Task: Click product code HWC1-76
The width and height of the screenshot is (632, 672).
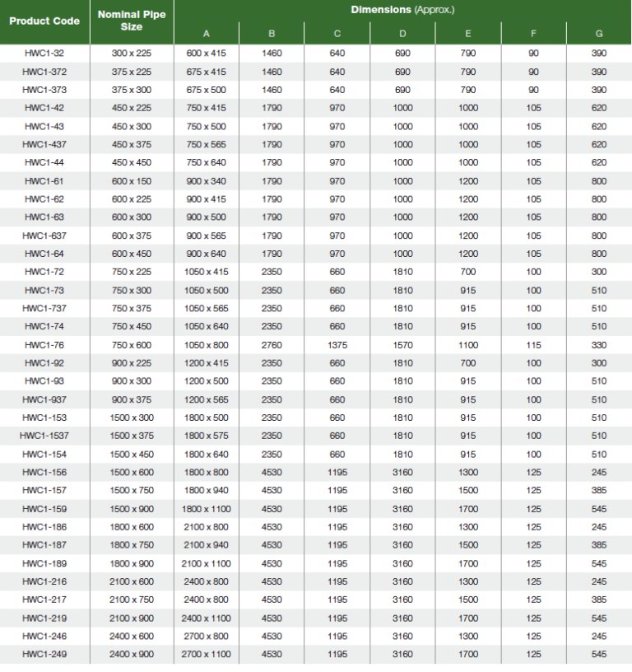Action: pyautogui.click(x=44, y=345)
